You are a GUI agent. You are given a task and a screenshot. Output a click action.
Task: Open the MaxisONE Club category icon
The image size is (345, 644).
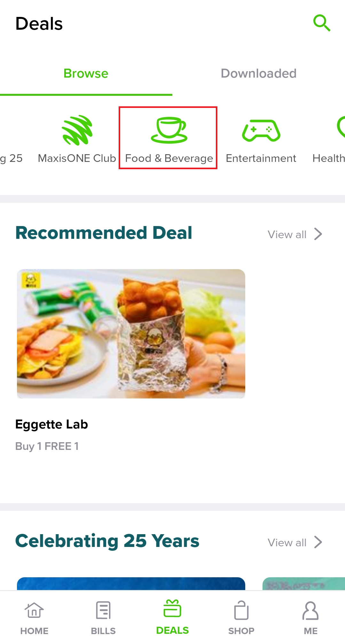click(77, 130)
